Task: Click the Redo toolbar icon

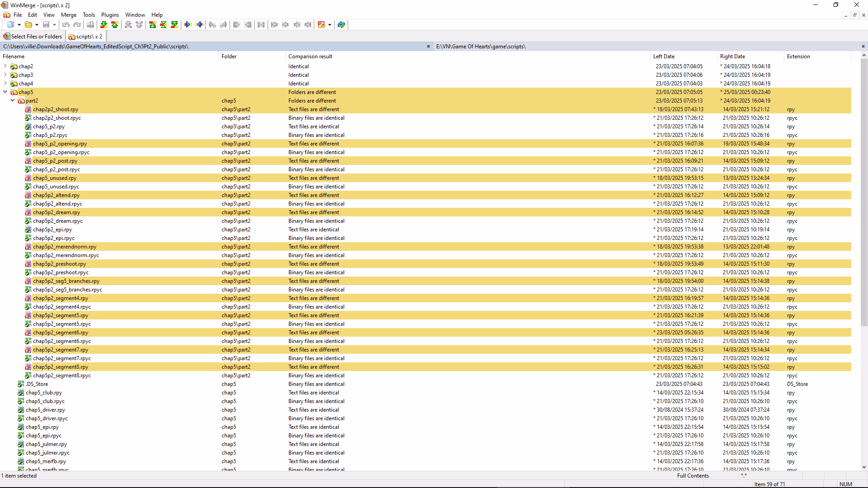Action: click(x=77, y=25)
